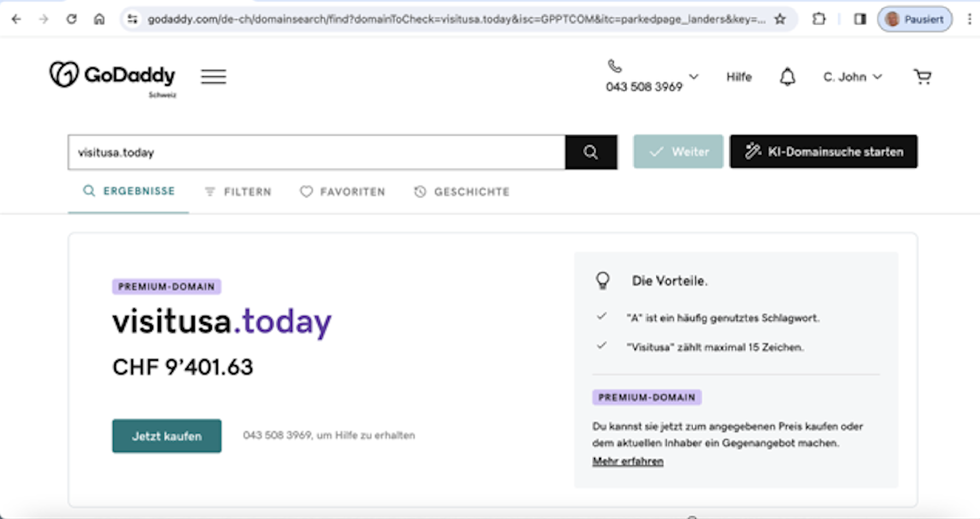Click the browser forward arrow

(44, 19)
